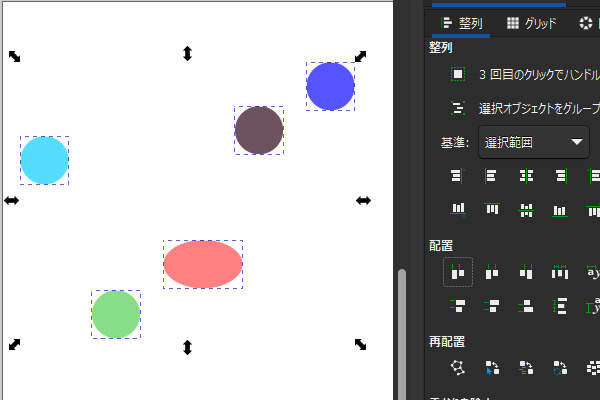Distribute left edges equidistantly
The width and height of the screenshot is (600, 400).
[458, 272]
